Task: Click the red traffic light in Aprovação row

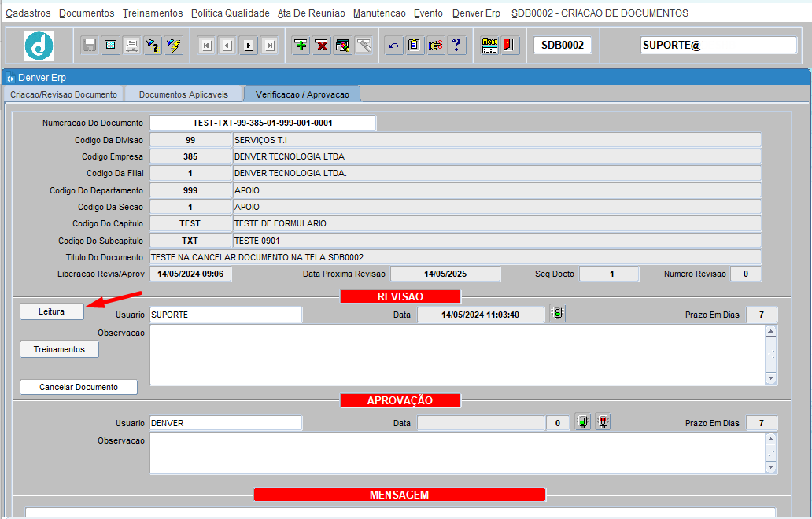Action: pyautogui.click(x=603, y=421)
